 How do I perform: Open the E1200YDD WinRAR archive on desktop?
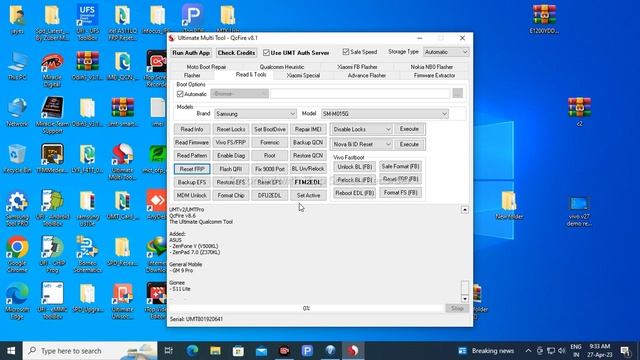[x=544, y=19]
